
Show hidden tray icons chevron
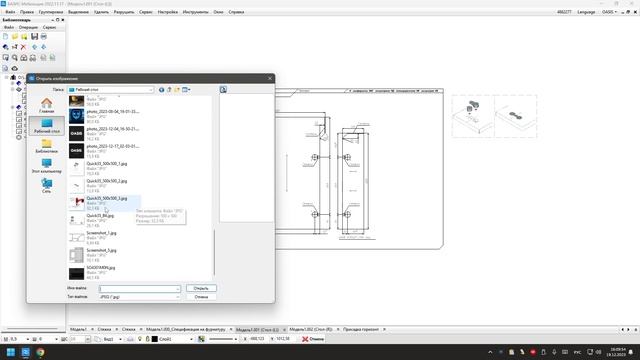[x=490, y=352]
